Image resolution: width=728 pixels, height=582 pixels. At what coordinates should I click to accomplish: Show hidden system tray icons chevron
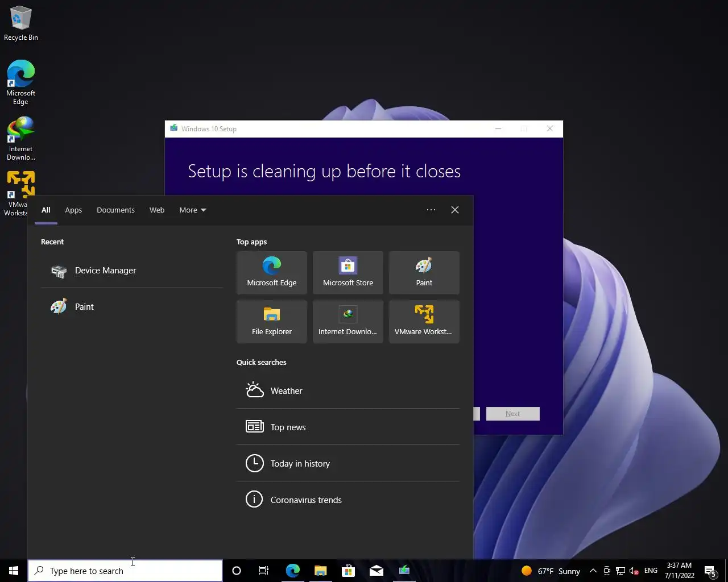pyautogui.click(x=593, y=571)
